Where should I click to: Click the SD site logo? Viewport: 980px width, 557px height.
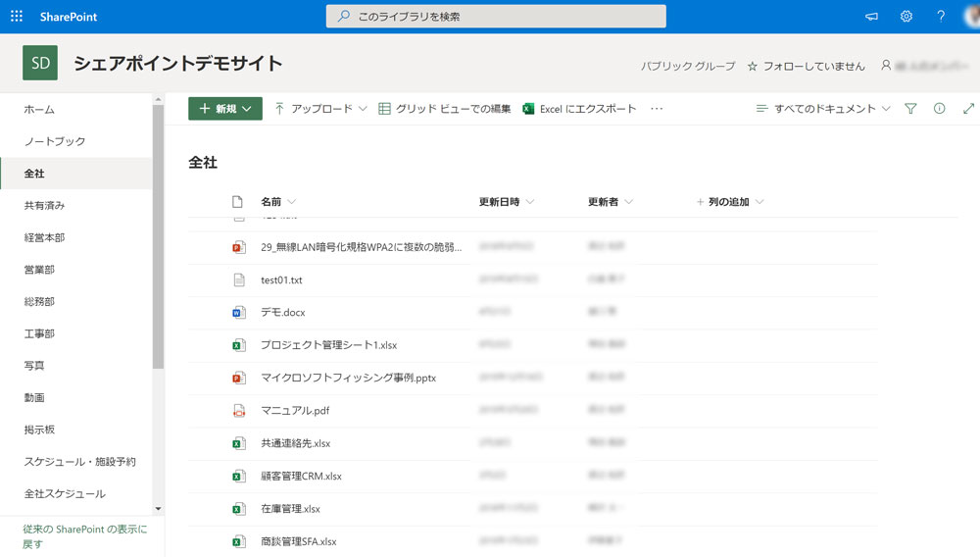[x=40, y=64]
